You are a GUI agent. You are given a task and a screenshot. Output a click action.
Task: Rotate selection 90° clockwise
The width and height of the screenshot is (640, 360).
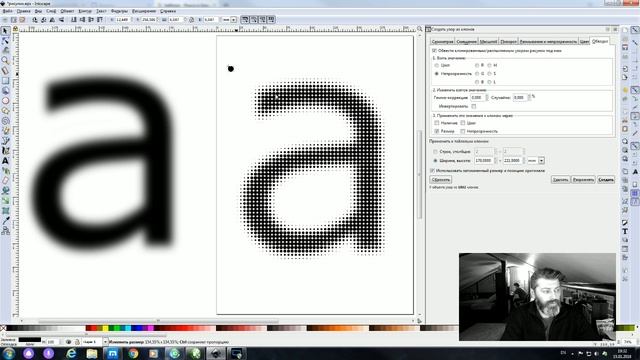tap(44, 20)
